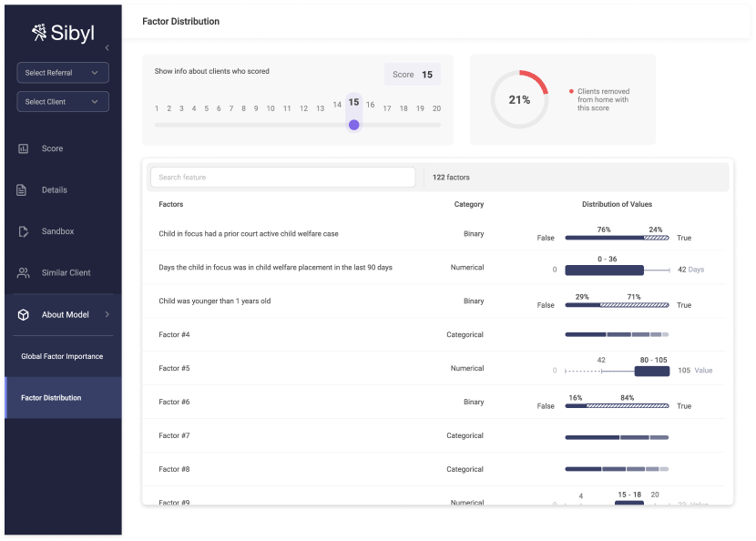Click the Sibyl logo icon

pos(39,34)
